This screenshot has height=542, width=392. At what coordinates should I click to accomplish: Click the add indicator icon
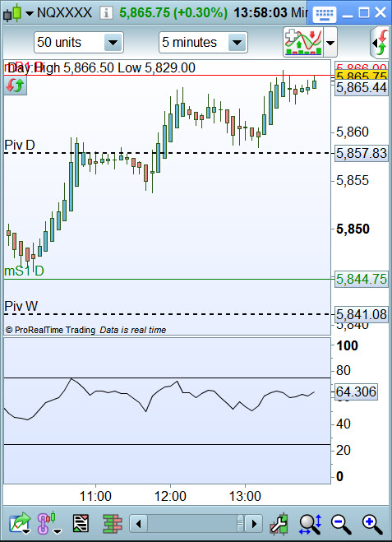click(x=303, y=42)
